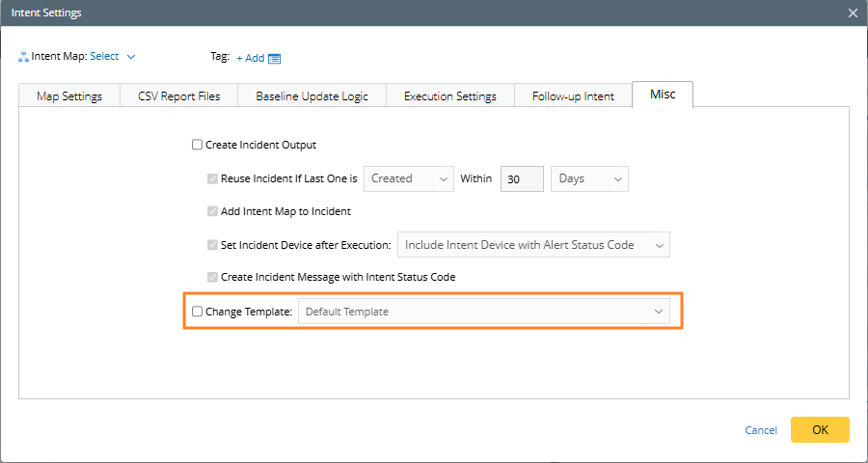This screenshot has height=463, width=868.
Task: Toggle Create Incident Message with Status Code
Action: pyautogui.click(x=213, y=277)
